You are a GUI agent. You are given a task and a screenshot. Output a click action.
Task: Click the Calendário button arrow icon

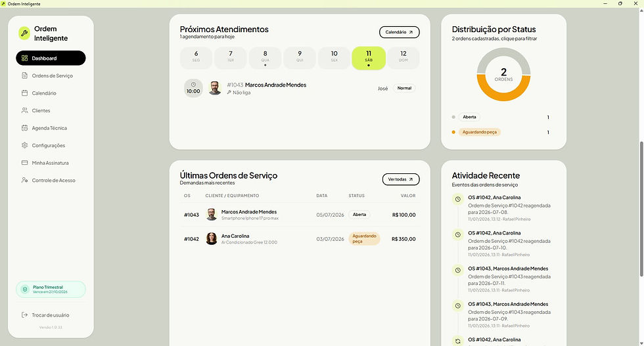[x=411, y=32]
